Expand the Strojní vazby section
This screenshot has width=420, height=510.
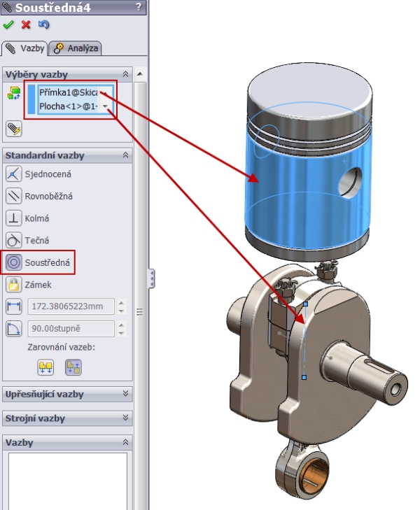125,418
